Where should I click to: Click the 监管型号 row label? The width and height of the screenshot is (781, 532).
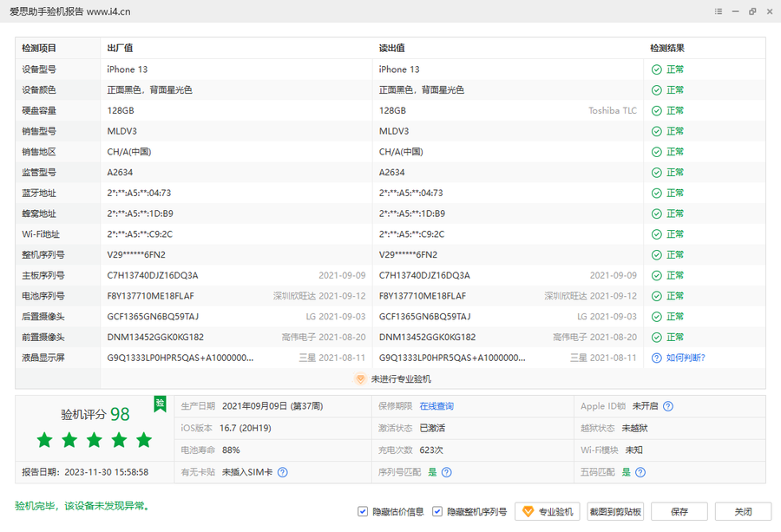[39, 173]
